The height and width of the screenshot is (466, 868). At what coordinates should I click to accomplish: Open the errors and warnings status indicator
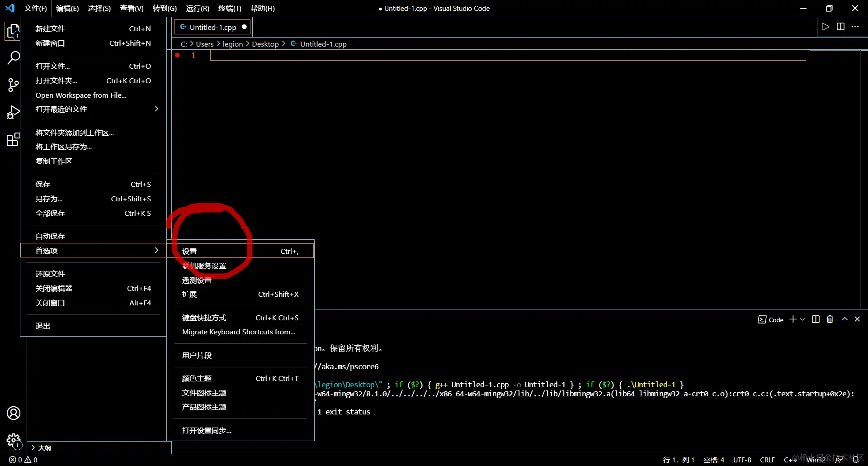[x=24, y=460]
